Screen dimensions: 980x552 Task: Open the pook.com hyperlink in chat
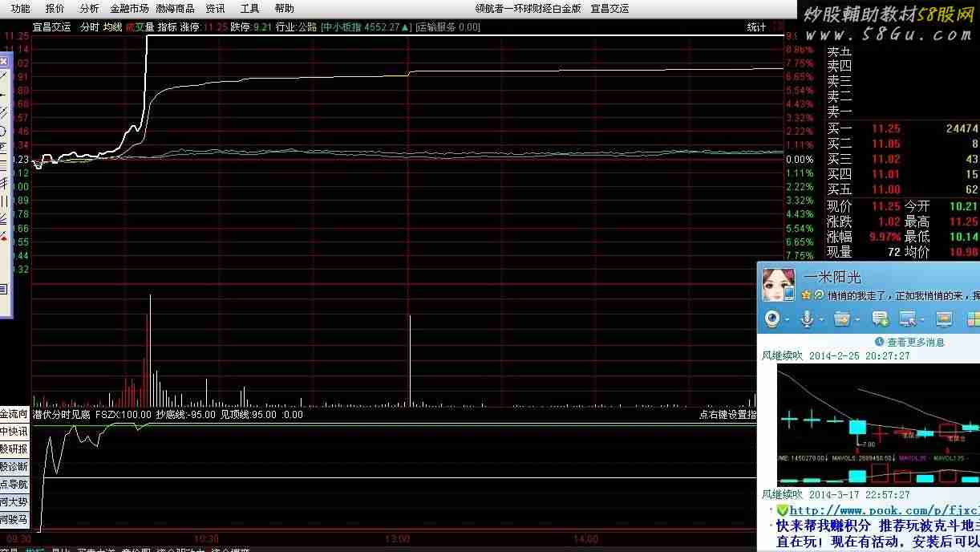pos(884,510)
